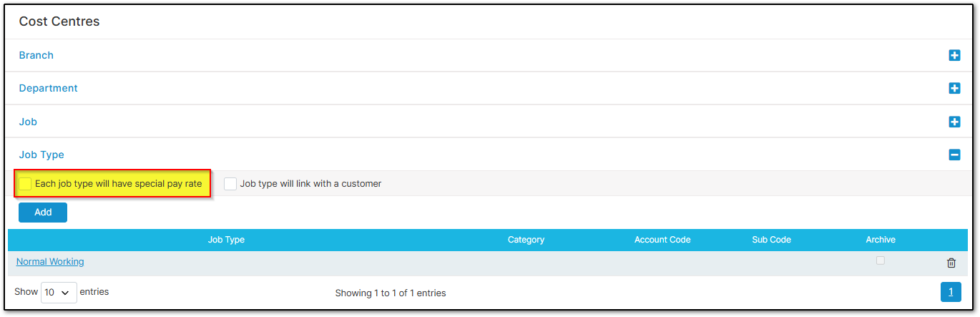Delete Normal Working row trash icon

(951, 263)
